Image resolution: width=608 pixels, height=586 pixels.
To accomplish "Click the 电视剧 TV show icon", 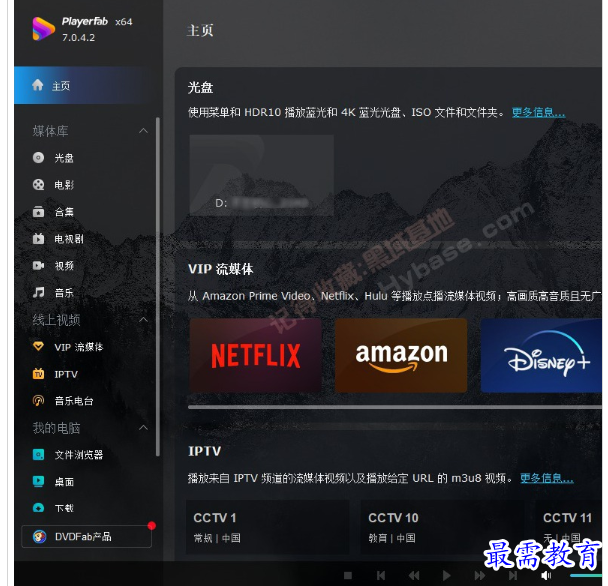I will [38, 239].
